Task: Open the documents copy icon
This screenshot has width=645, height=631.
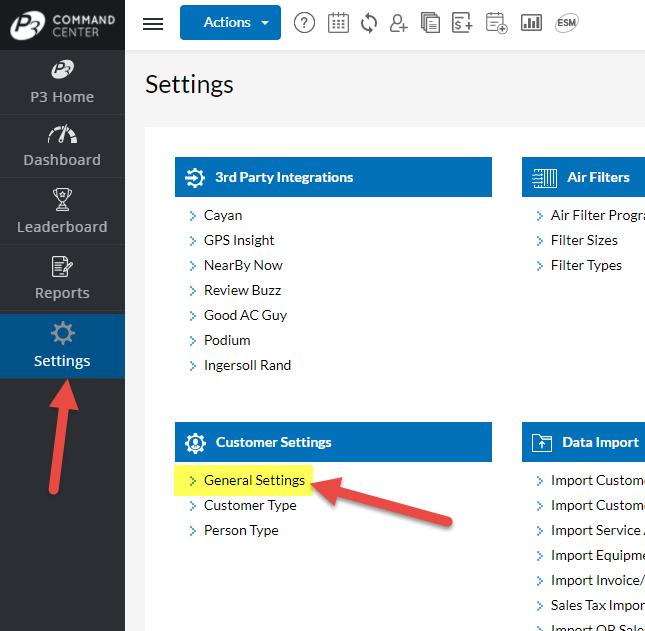Action: 430,23
